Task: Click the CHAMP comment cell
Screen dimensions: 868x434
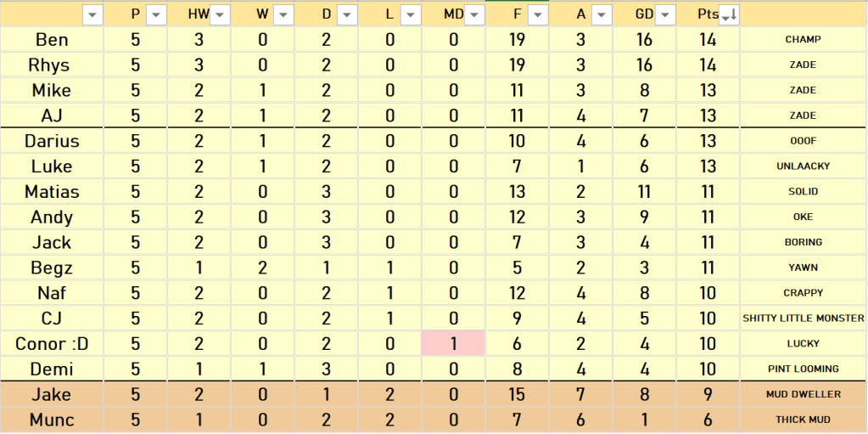Action: point(803,40)
